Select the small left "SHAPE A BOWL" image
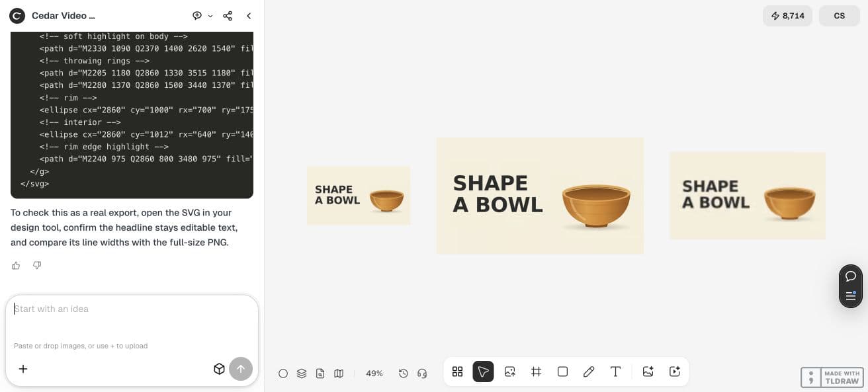868x392 pixels. point(359,196)
